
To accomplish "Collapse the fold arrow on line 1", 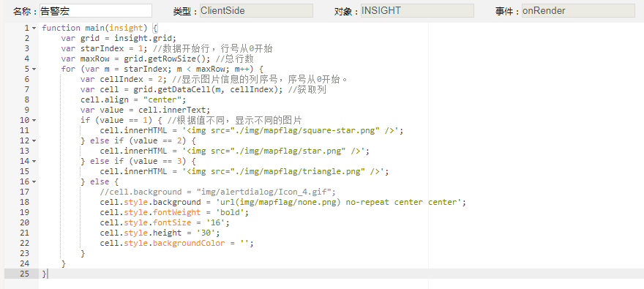I will (34, 28).
